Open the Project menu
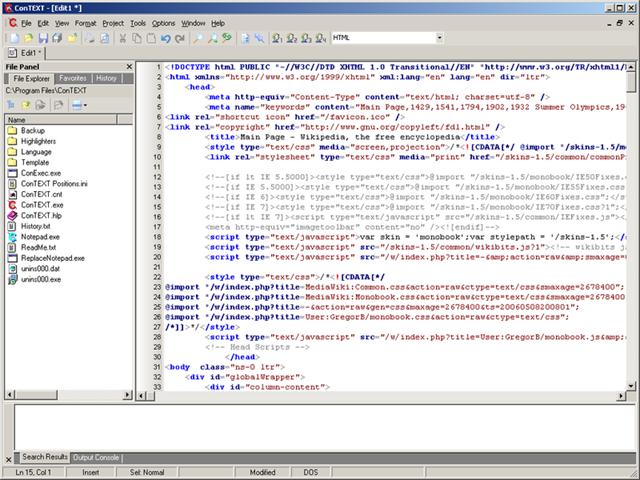 coord(113,22)
